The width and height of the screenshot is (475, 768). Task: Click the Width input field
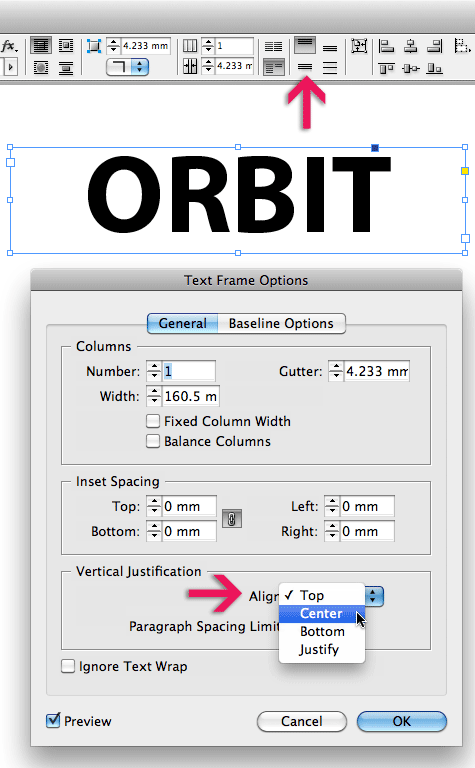pyautogui.click(x=190, y=396)
